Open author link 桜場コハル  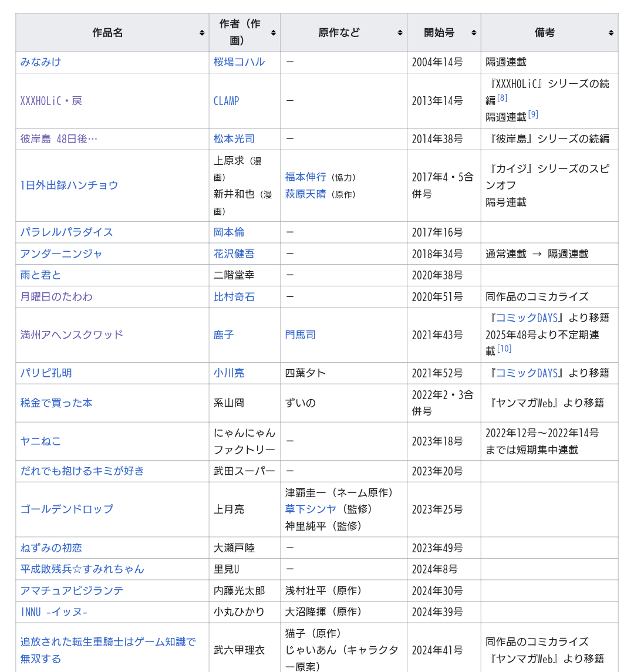click(x=239, y=62)
